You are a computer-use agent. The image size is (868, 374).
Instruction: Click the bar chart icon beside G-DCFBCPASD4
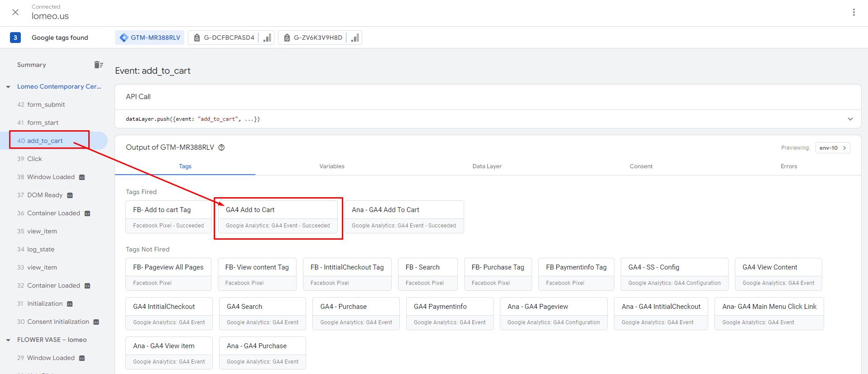tap(267, 38)
